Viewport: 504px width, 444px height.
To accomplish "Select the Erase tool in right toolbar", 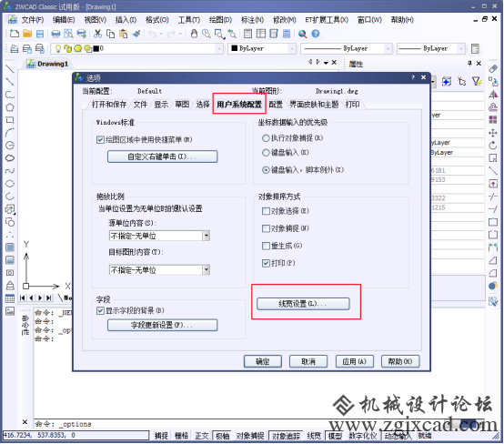I will point(493,69).
